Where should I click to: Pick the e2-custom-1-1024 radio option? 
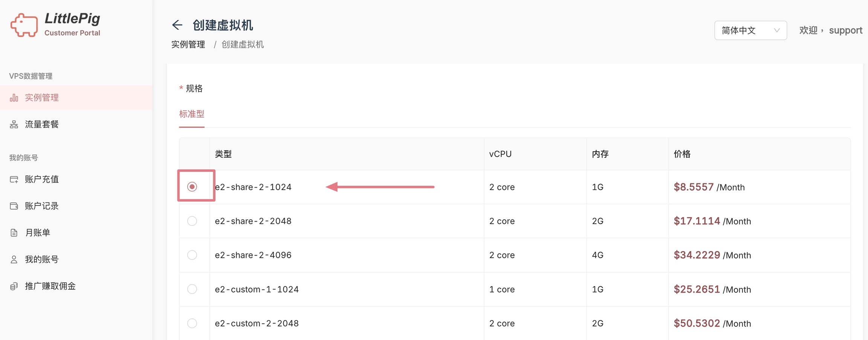tap(192, 289)
